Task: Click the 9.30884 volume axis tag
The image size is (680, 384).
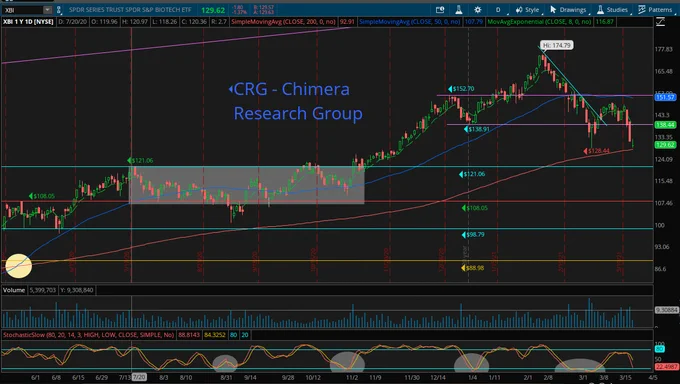Action: 667,310
